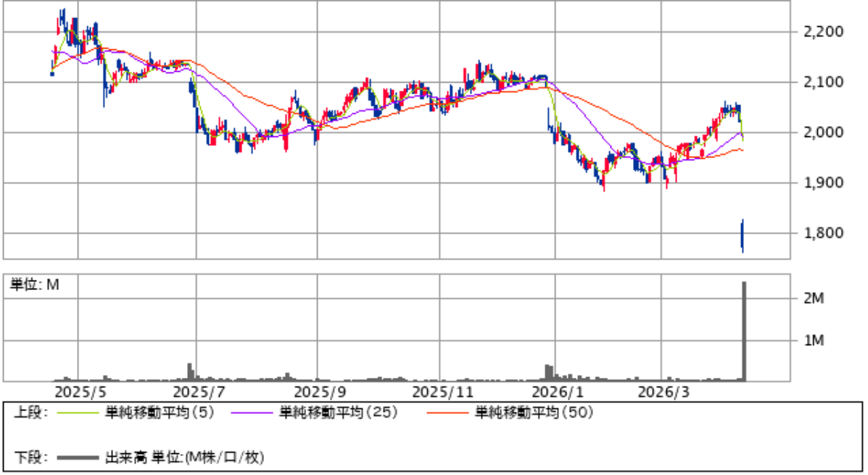
Task: Click the purple 単純移動平均(25) legend line
Action: pyautogui.click(x=252, y=413)
